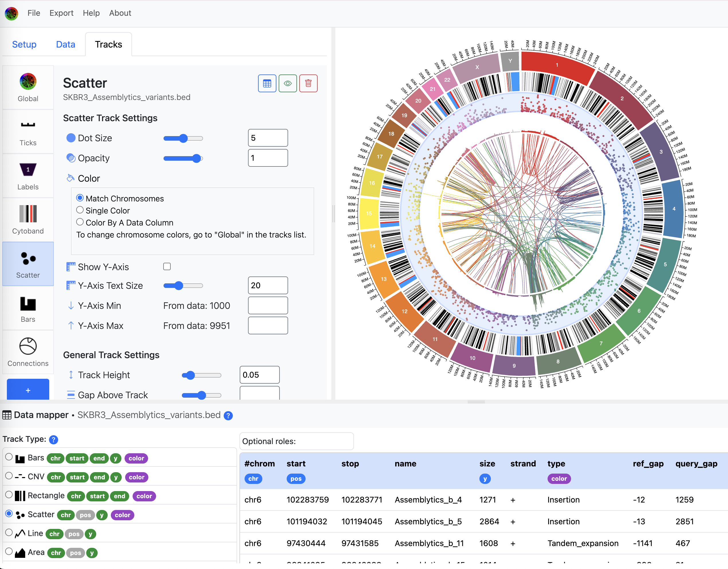The image size is (728, 569).
Task: Click the Track Type help icon
Action: pos(53,439)
